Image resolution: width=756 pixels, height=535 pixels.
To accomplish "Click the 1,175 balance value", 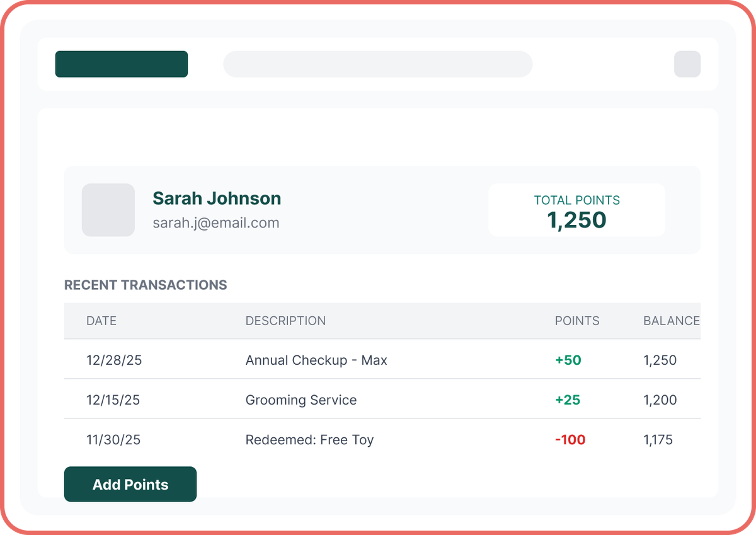I will click(x=658, y=440).
